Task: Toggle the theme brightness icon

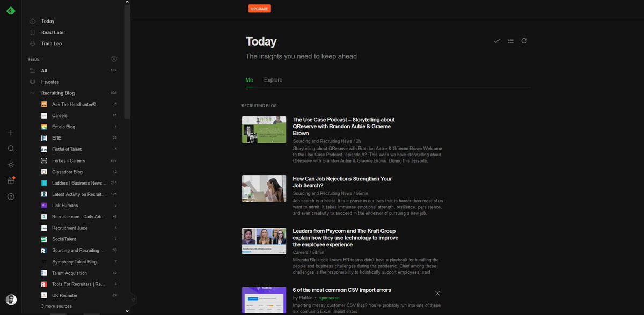Action: click(x=11, y=165)
